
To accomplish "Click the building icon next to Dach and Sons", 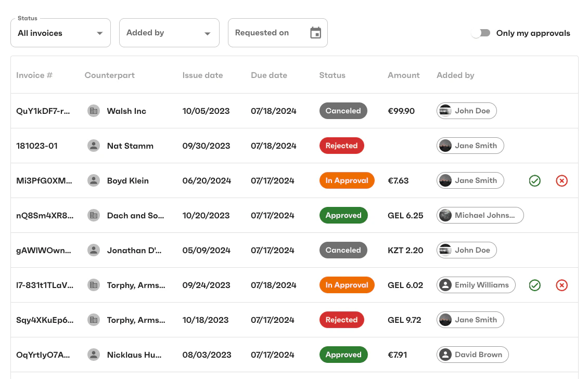I will coord(94,215).
